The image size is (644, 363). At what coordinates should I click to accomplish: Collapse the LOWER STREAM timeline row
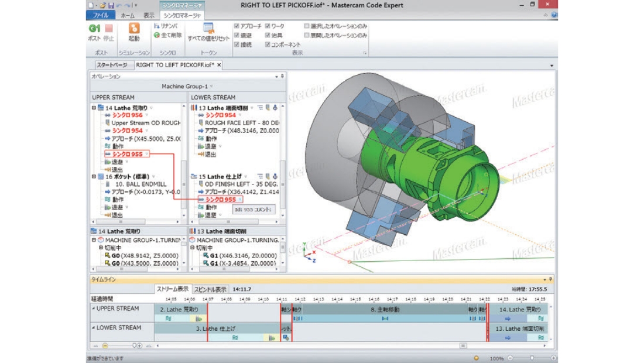click(x=93, y=328)
